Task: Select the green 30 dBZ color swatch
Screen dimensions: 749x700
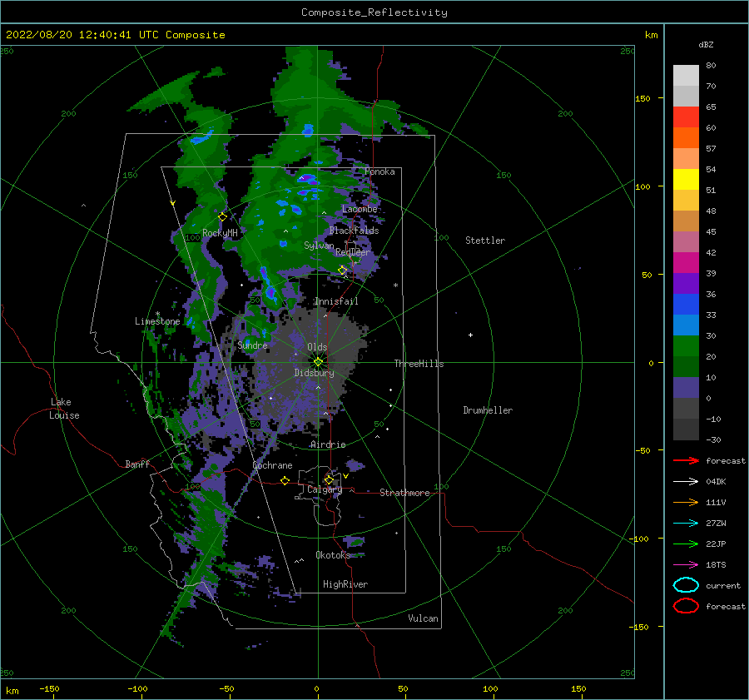Action: pyautogui.click(x=686, y=345)
